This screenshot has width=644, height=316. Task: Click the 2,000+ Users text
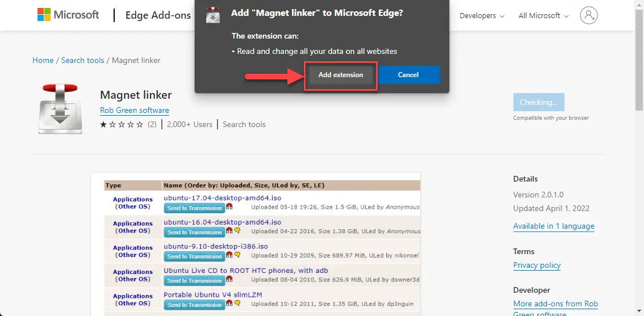tap(190, 124)
